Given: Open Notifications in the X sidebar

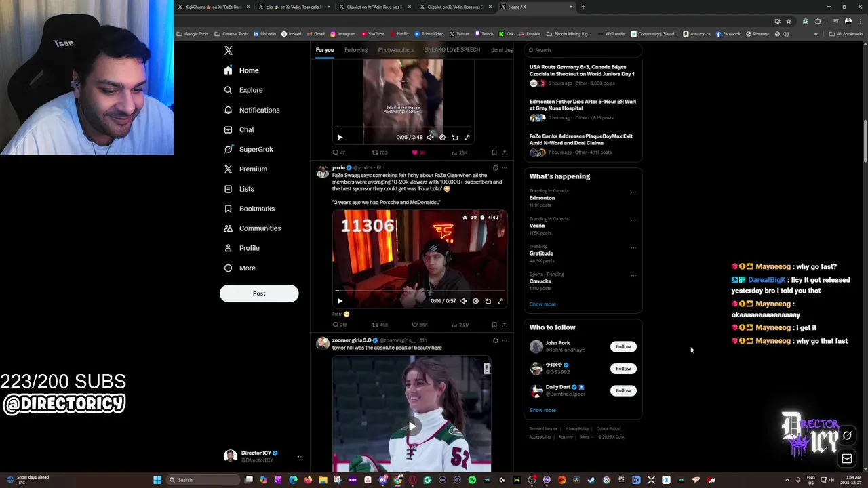Looking at the screenshot, I should click(x=252, y=110).
